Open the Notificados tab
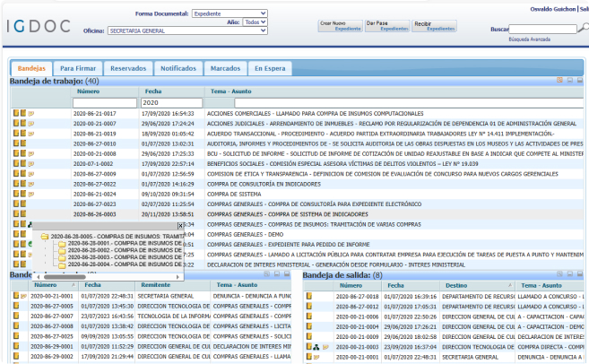 coord(178,68)
